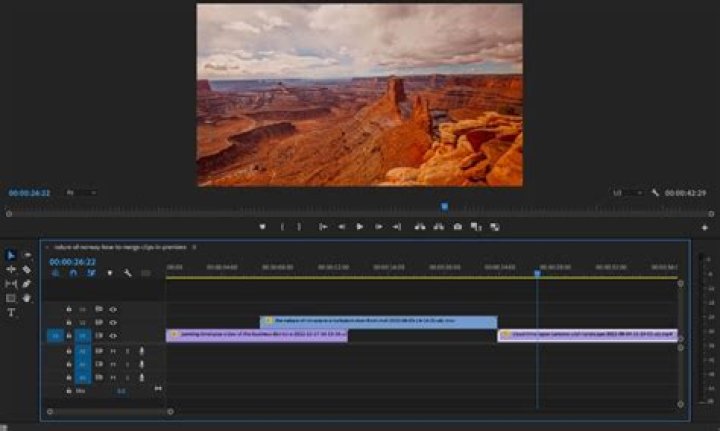The height and width of the screenshot is (431, 720).
Task: Select the nature sequence tab
Action: [118, 246]
